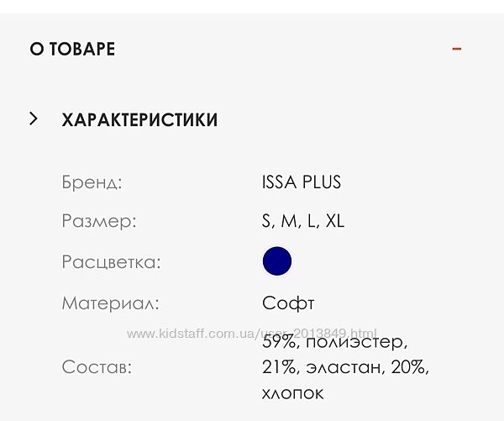504x421 pixels.
Task: Click the size S value
Action: (x=267, y=222)
